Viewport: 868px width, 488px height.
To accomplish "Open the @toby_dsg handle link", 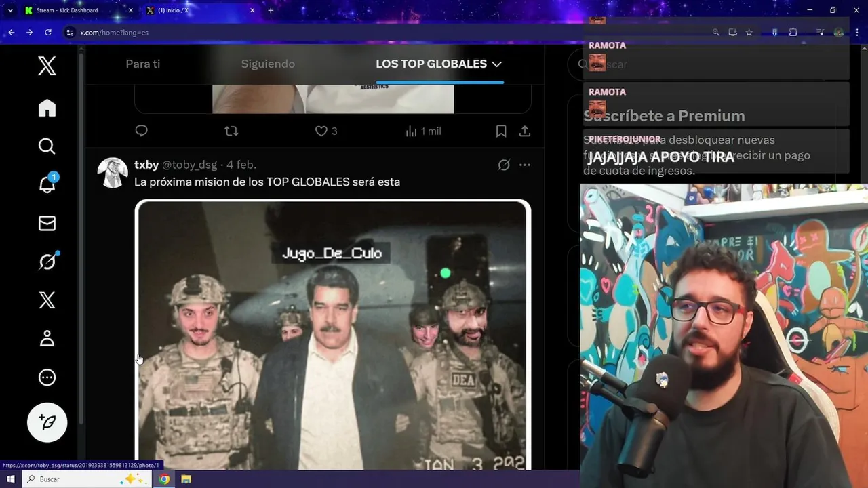I will tap(190, 165).
